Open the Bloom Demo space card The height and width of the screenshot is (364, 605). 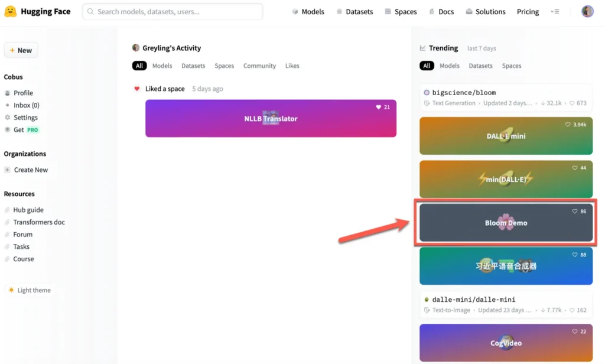[506, 223]
